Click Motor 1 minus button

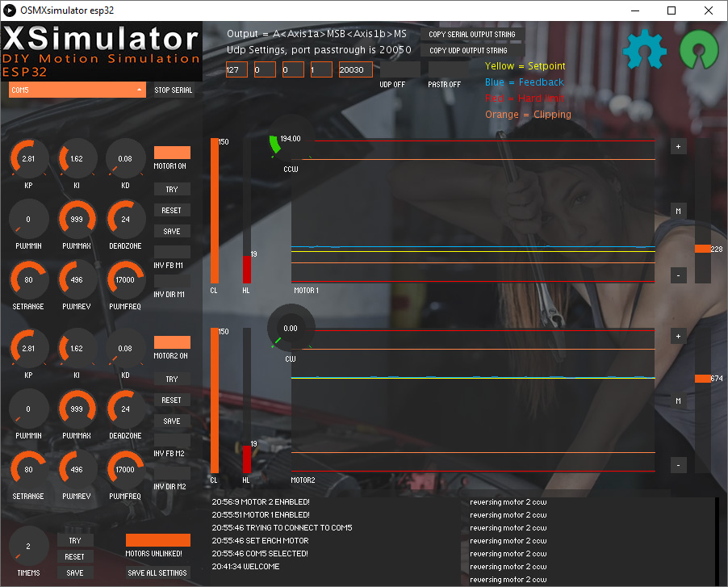[678, 275]
